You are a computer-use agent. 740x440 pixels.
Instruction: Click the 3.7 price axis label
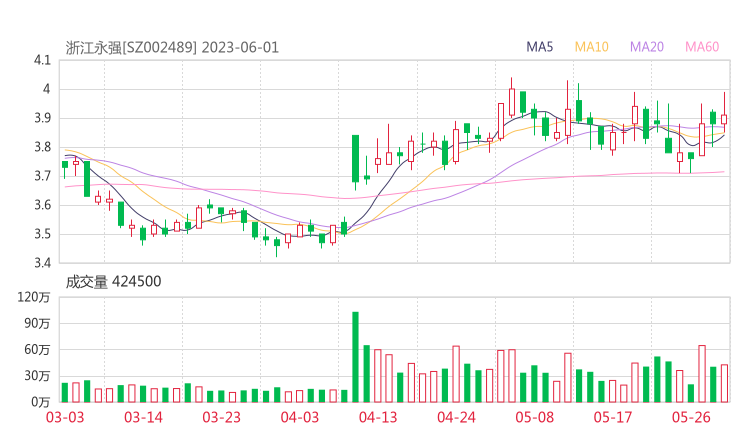click(x=42, y=176)
